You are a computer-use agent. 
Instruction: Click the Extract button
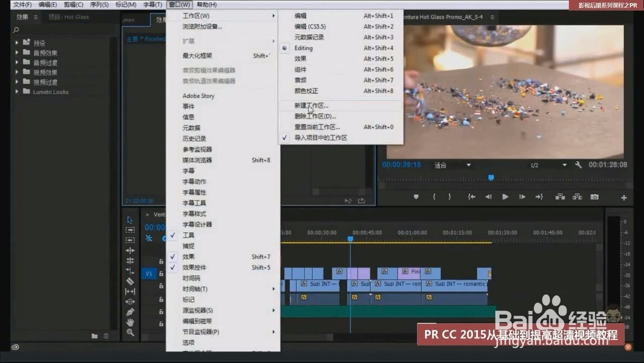pyautogui.click(x=577, y=197)
